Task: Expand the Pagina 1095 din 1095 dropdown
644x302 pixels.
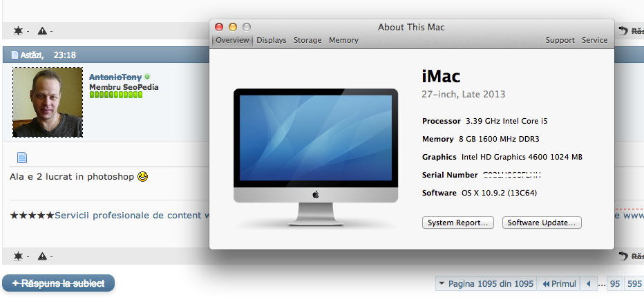Action: click(486, 283)
